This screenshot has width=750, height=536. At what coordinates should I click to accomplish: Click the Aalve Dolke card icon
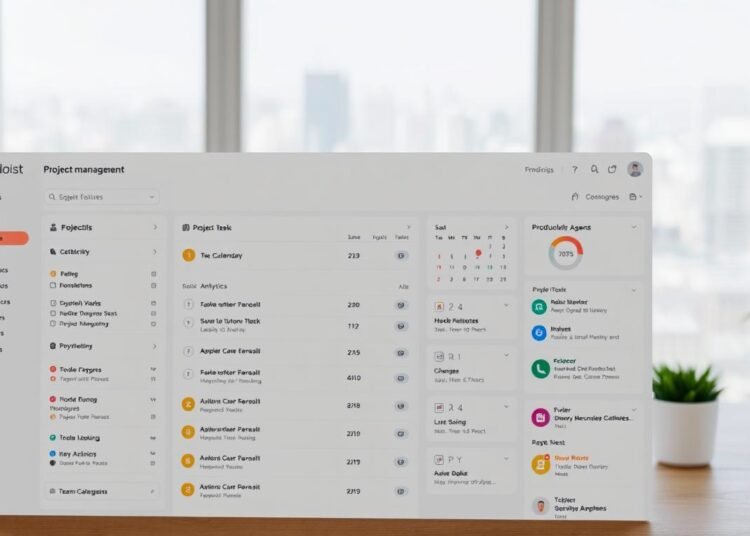coord(439,459)
